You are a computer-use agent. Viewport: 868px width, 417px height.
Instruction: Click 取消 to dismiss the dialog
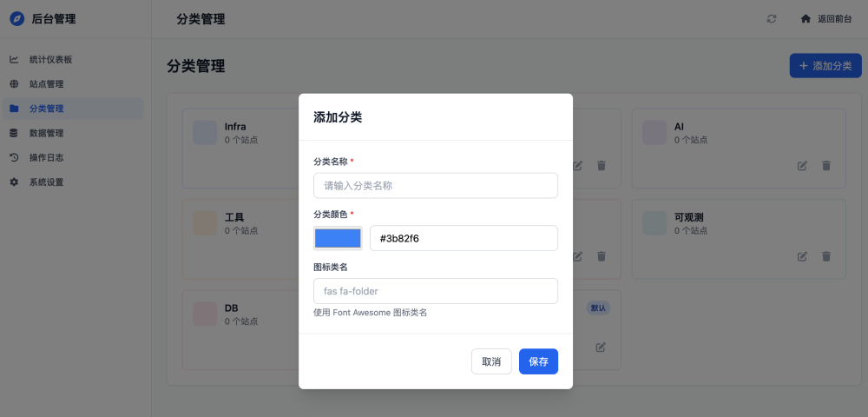[x=491, y=361]
